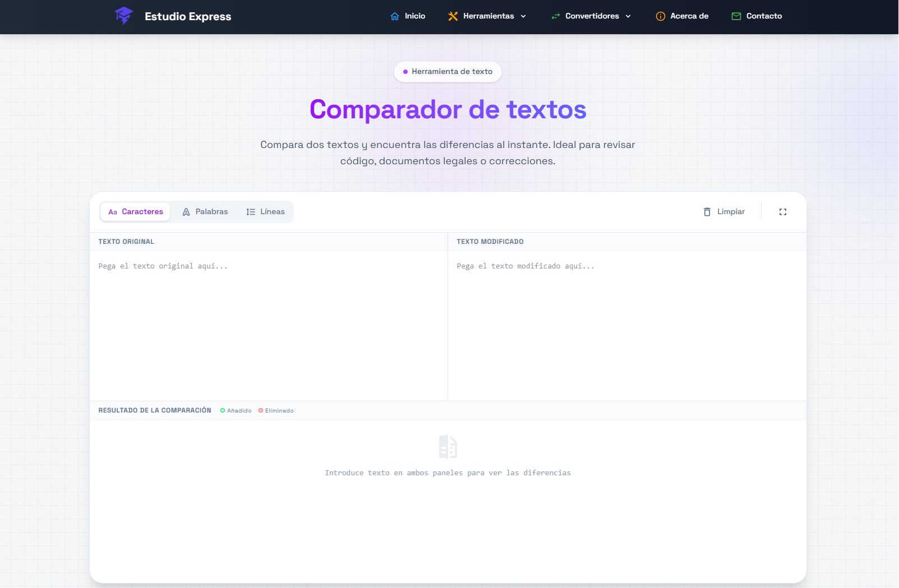Click the Palabras comparison icon

[186, 212]
